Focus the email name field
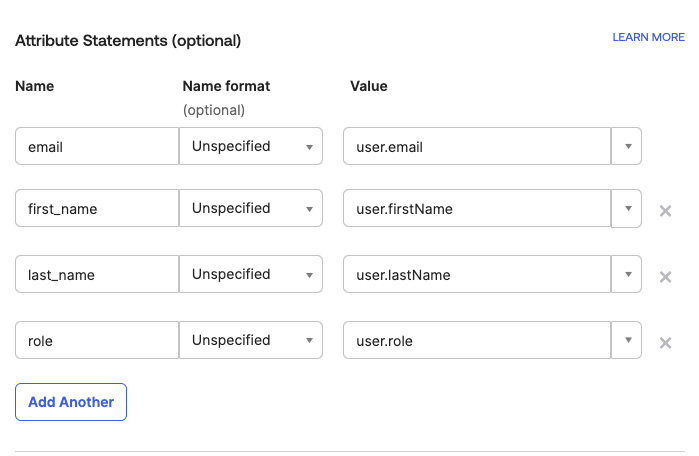The image size is (699, 456). tap(97, 146)
